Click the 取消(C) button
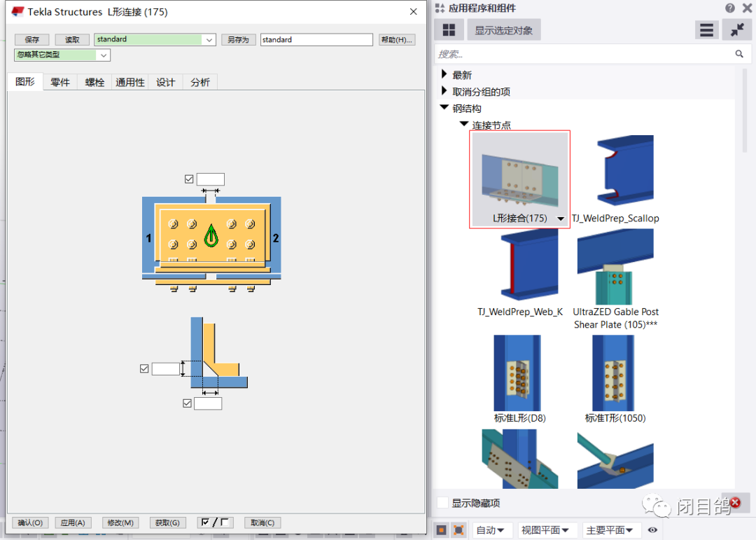 pos(262,522)
